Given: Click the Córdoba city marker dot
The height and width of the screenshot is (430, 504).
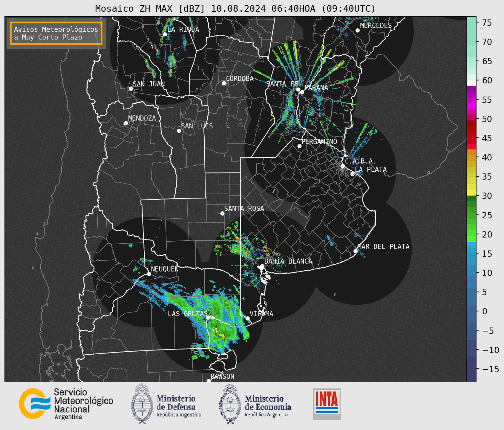Looking at the screenshot, I should (224, 83).
